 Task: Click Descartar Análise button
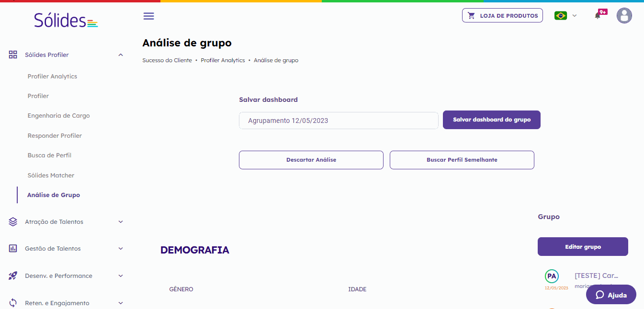(311, 160)
